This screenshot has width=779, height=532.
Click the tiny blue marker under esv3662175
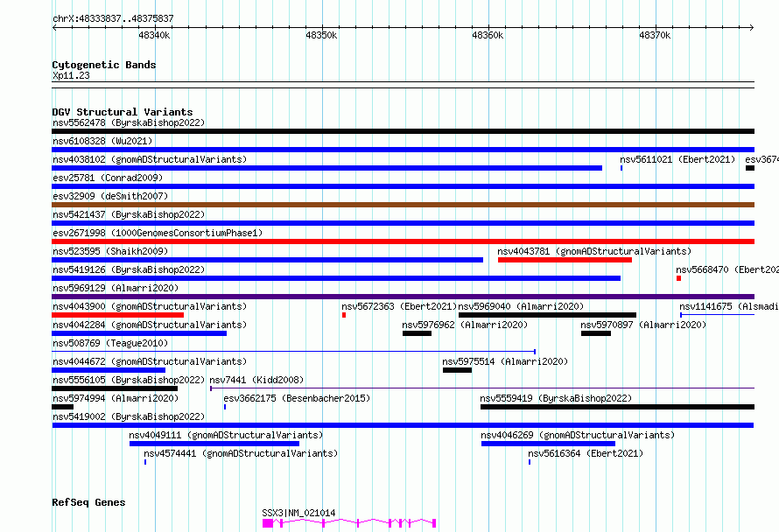tap(225, 407)
